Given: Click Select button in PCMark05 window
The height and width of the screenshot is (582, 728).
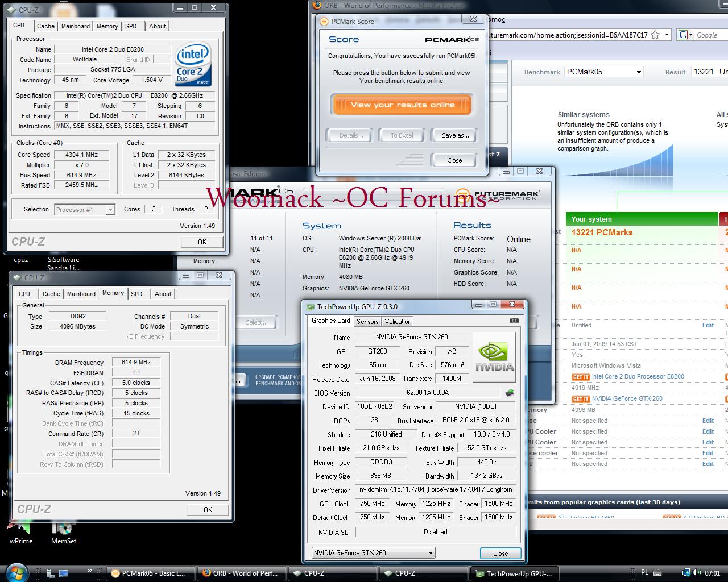Looking at the screenshot, I should pos(257,322).
